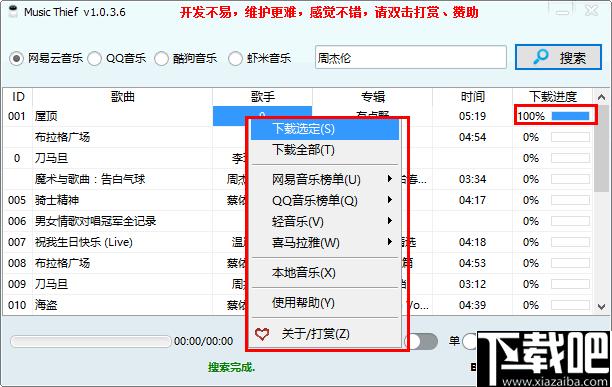Select song 男女情歌对唱冠军全记录
The width and height of the screenshot is (612, 387).
tap(96, 221)
